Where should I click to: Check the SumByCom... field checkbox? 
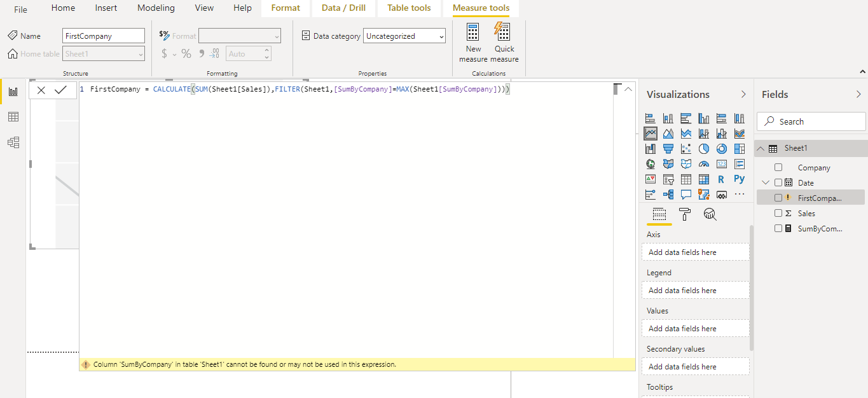778,228
